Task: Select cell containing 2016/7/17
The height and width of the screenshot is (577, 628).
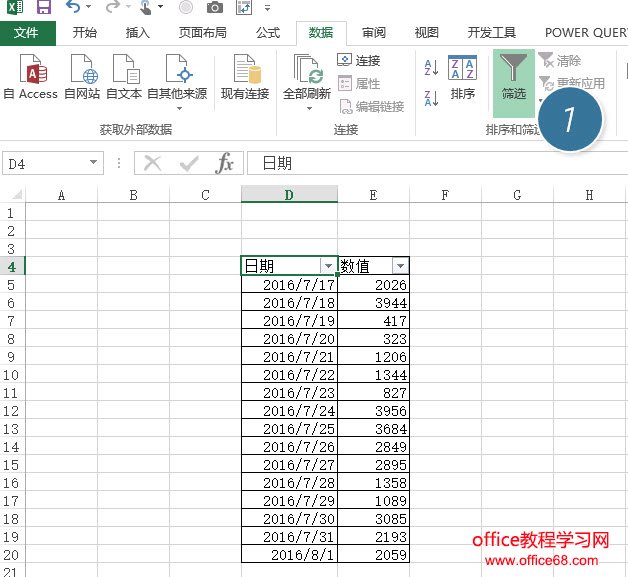Action: point(289,284)
